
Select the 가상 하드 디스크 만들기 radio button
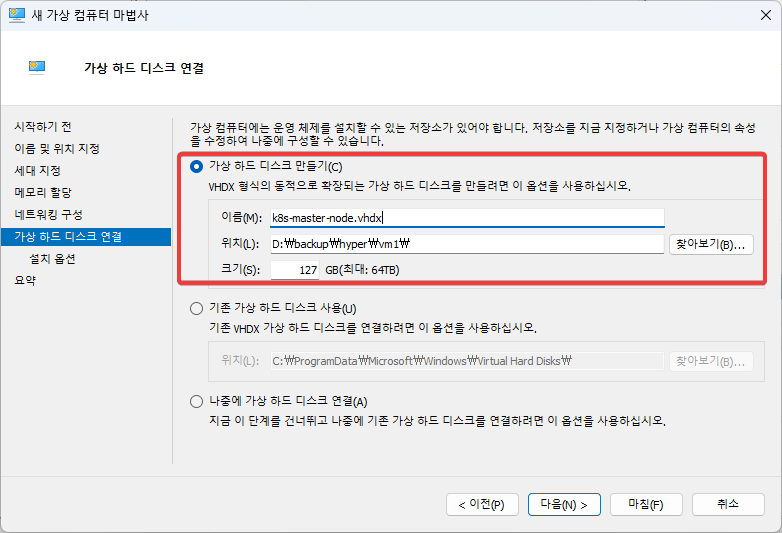tap(197, 166)
